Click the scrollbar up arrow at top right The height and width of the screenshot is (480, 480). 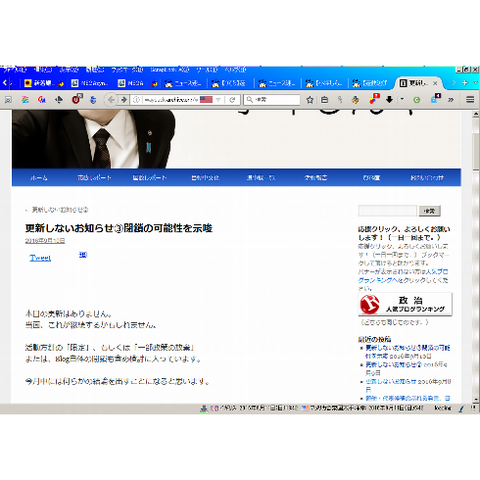tap(476, 114)
